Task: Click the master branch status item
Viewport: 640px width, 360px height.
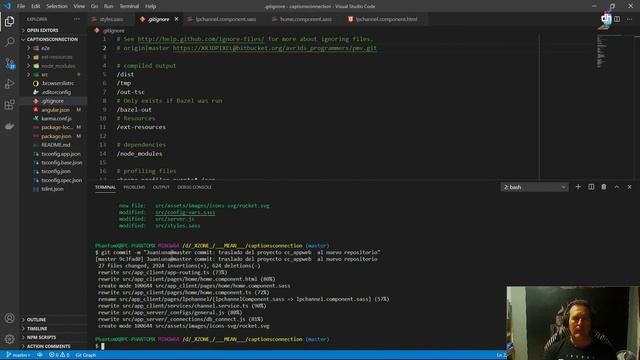Action: [x=18, y=355]
